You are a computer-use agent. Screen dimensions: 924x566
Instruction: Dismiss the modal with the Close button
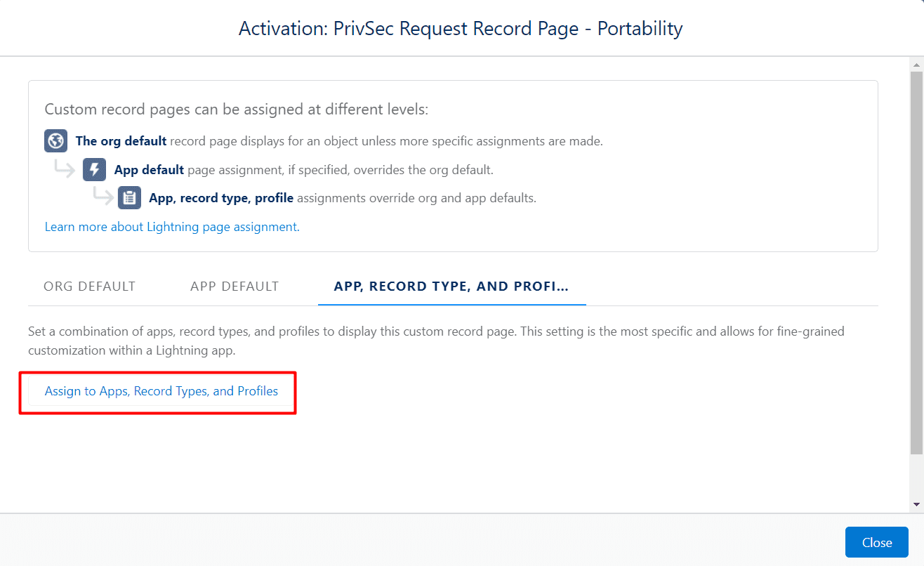point(876,541)
